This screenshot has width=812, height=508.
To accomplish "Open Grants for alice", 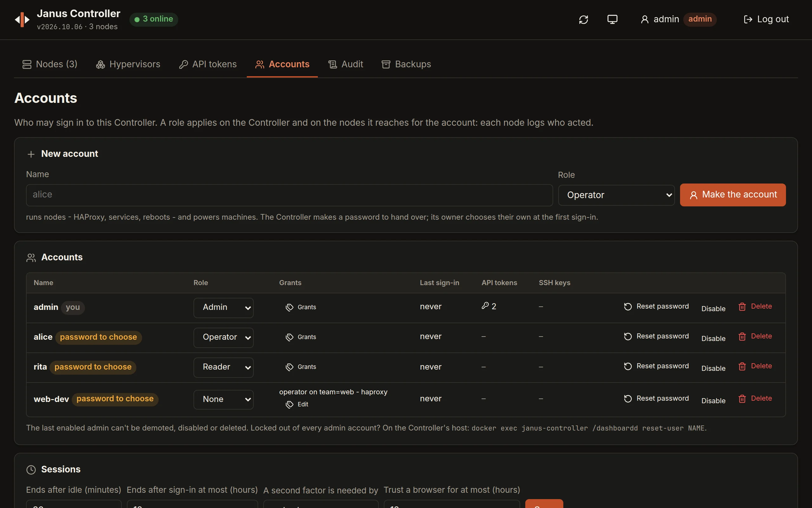I will [x=301, y=337].
